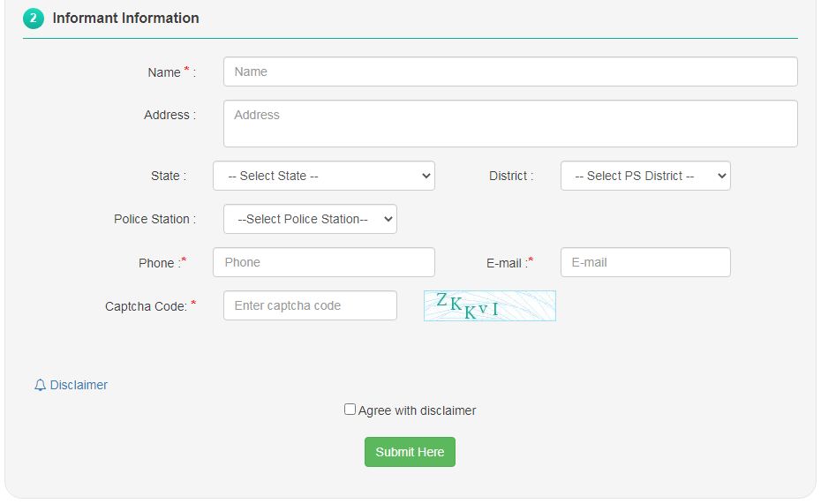Viewport: 821px width, 504px height.
Task: Focus the E-mail input field
Action: (x=644, y=262)
